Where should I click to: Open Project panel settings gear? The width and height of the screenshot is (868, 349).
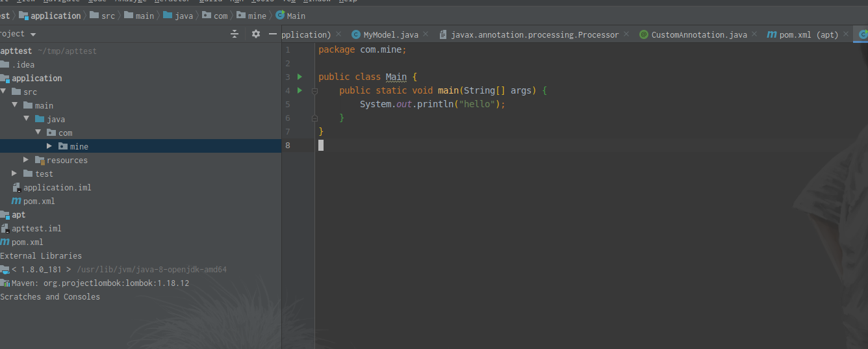[256, 34]
